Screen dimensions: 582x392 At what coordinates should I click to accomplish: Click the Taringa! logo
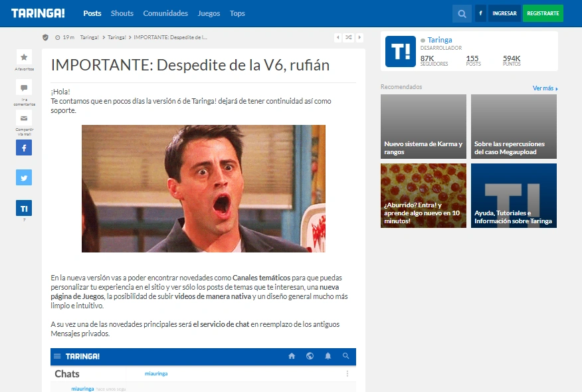click(38, 13)
